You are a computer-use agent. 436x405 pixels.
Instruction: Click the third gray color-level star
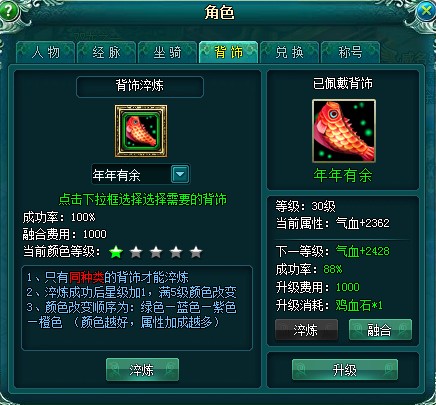[156, 252]
